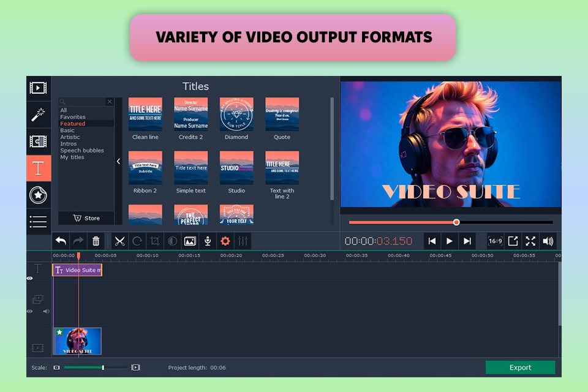Select the Video Suite title clip
Image resolution: width=588 pixels, height=392 pixels.
[77, 270]
